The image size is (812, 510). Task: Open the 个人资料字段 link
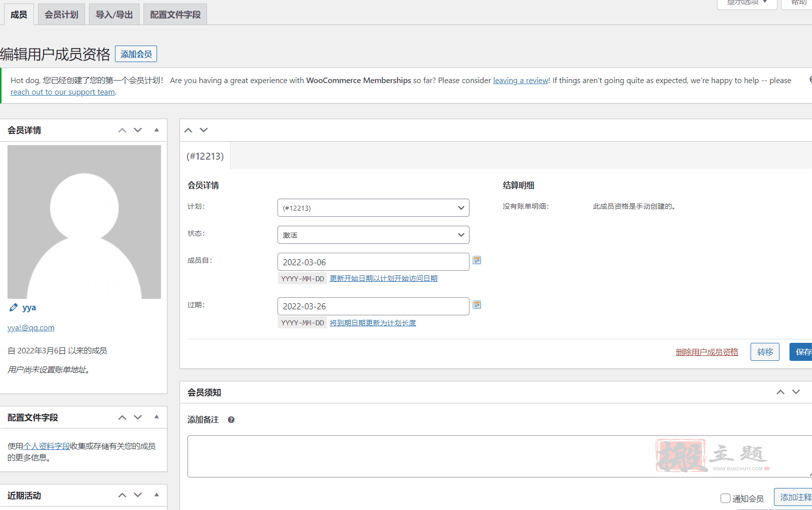tap(47, 446)
